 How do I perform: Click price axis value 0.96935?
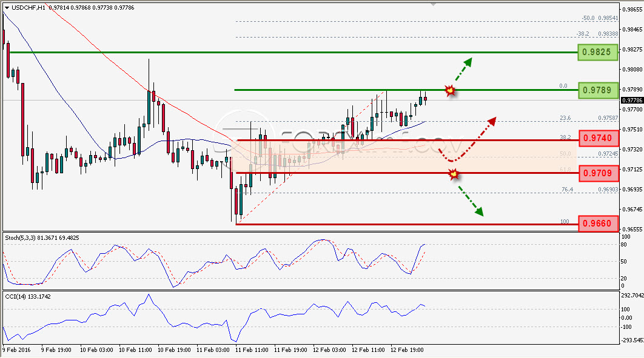632,190
